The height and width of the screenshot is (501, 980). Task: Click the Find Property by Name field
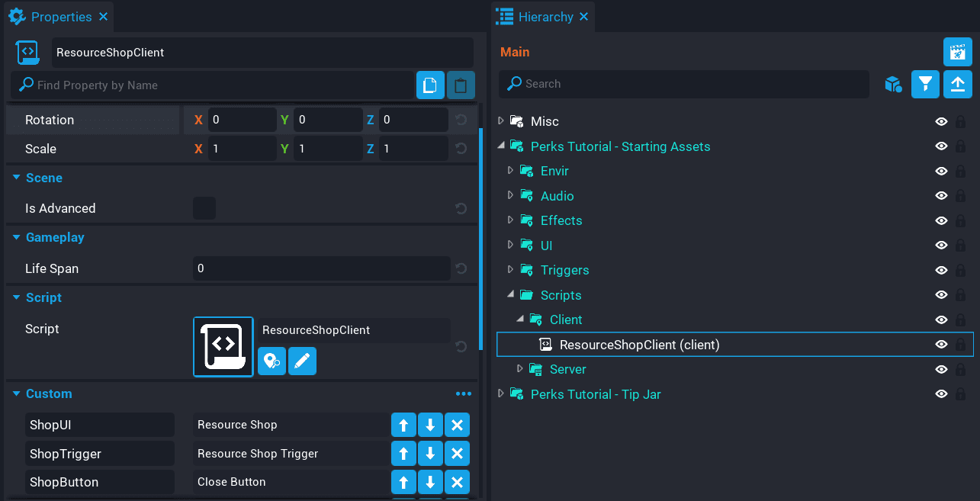tap(221, 85)
